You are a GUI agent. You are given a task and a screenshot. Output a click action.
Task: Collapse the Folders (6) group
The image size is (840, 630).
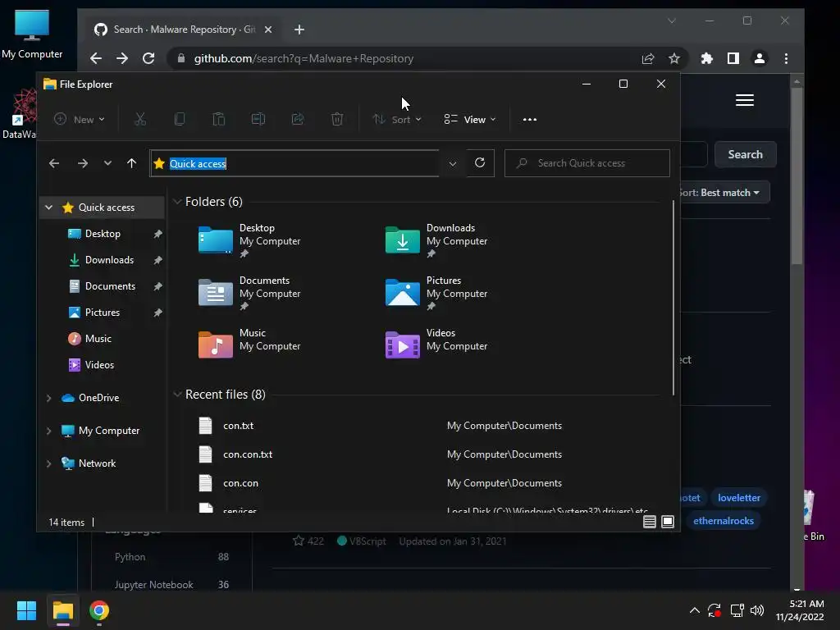tap(177, 202)
